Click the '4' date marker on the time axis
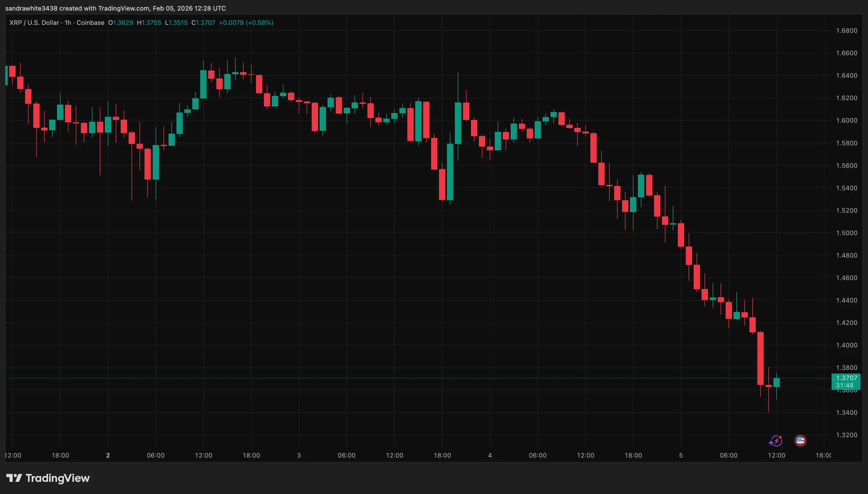The height and width of the screenshot is (494, 868). (490, 455)
